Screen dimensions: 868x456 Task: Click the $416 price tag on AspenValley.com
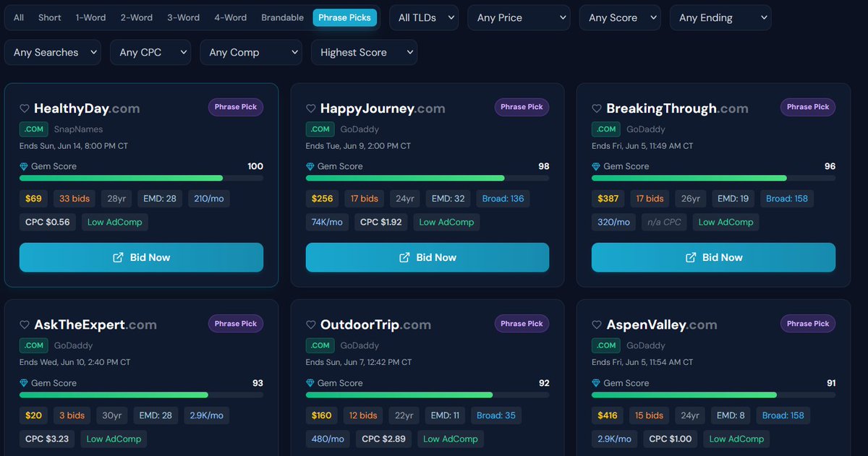click(x=608, y=416)
